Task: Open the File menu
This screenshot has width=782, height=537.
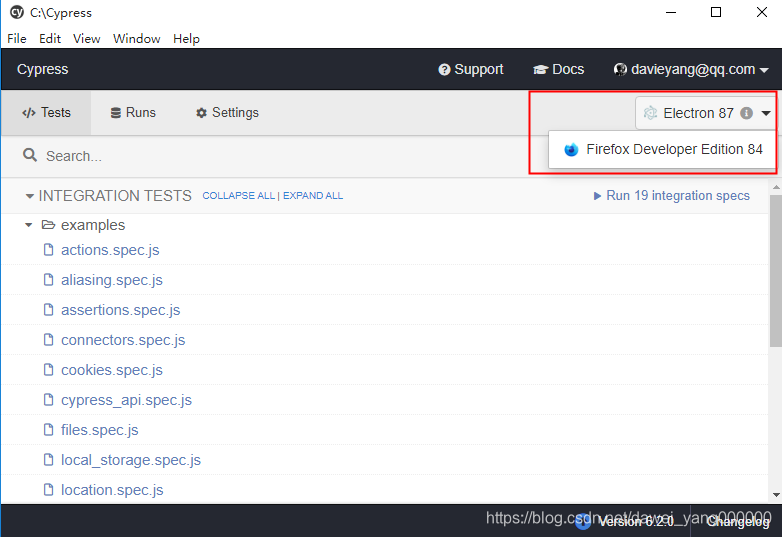Action: pyautogui.click(x=17, y=39)
